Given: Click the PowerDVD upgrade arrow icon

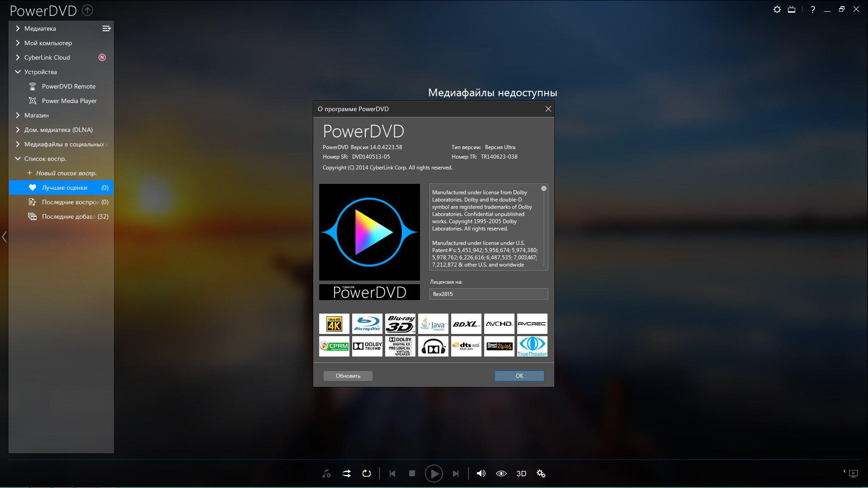Looking at the screenshot, I should click(88, 10).
